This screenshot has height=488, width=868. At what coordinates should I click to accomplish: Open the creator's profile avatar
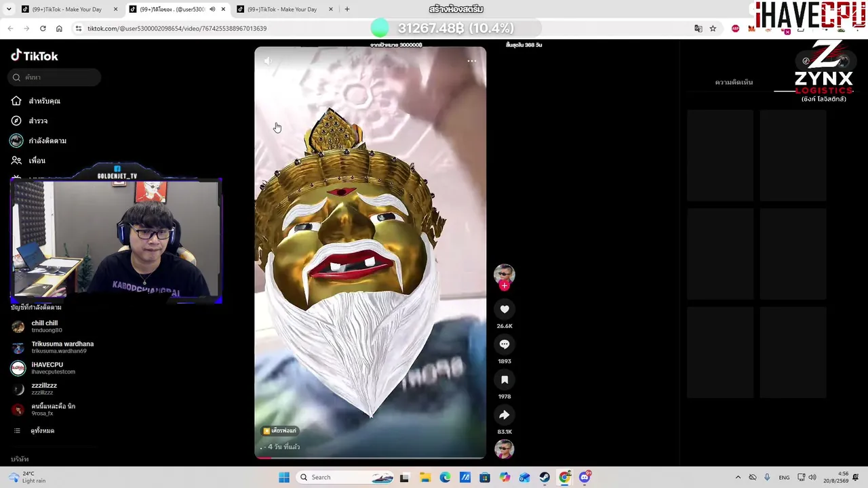pos(504,274)
